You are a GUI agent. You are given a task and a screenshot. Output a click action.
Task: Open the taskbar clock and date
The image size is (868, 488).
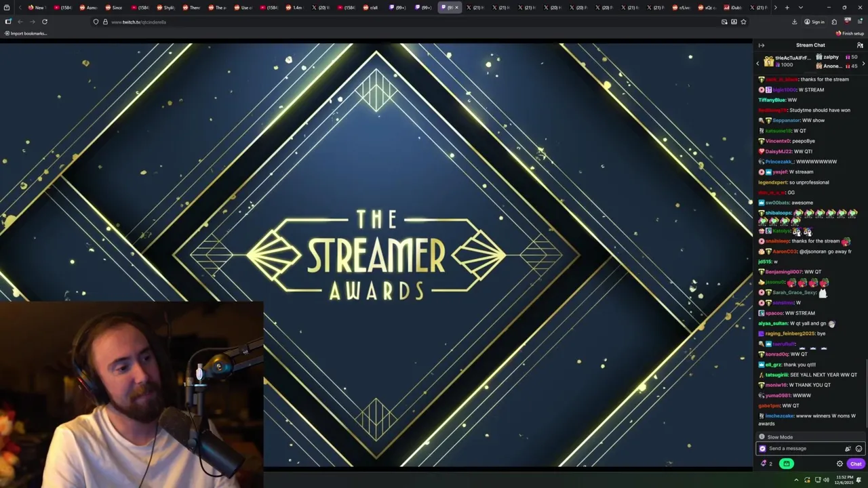pyautogui.click(x=844, y=480)
